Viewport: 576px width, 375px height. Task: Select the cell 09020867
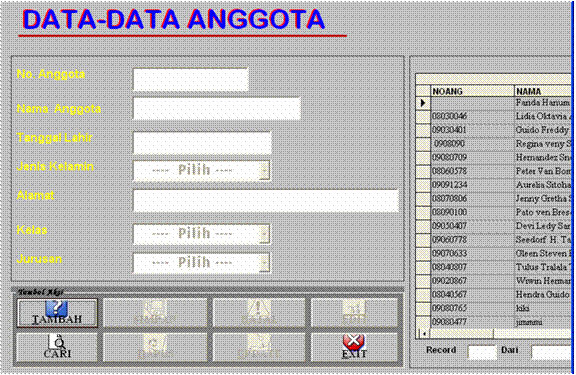tap(472, 281)
